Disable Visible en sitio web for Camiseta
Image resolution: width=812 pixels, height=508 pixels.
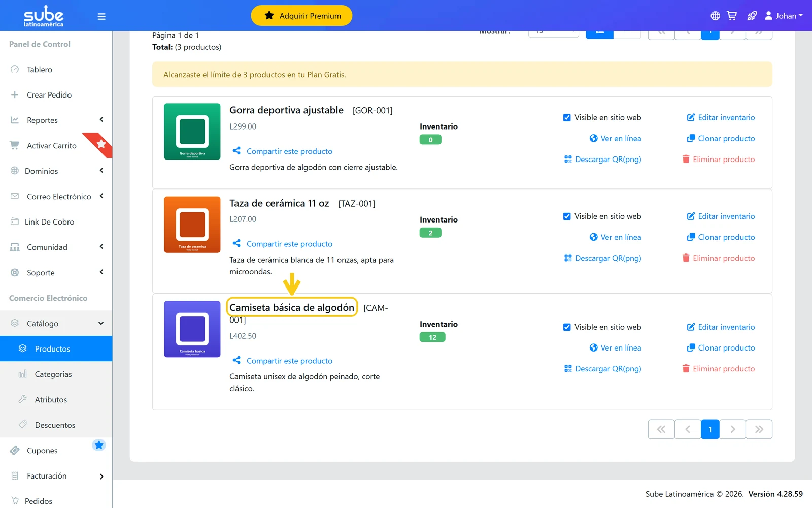[x=567, y=327]
